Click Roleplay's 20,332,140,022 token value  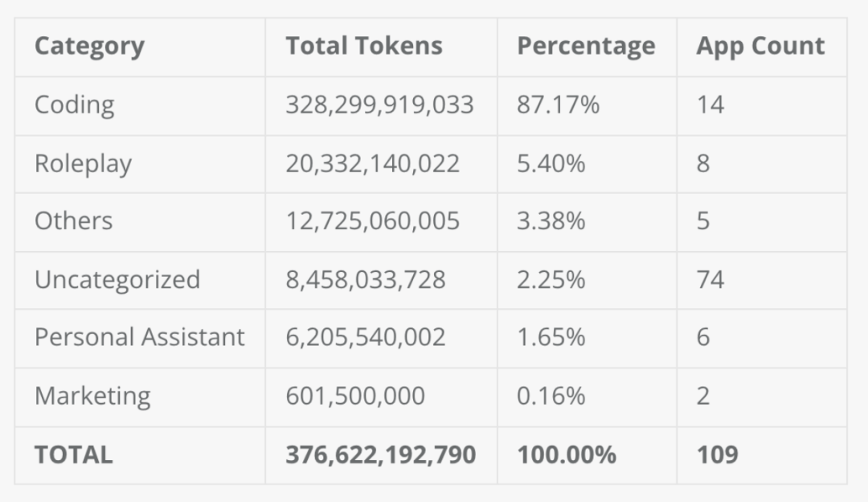tap(372, 164)
